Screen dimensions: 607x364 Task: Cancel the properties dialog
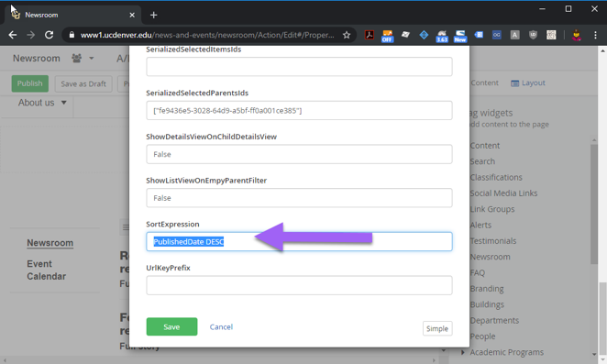pyautogui.click(x=221, y=326)
